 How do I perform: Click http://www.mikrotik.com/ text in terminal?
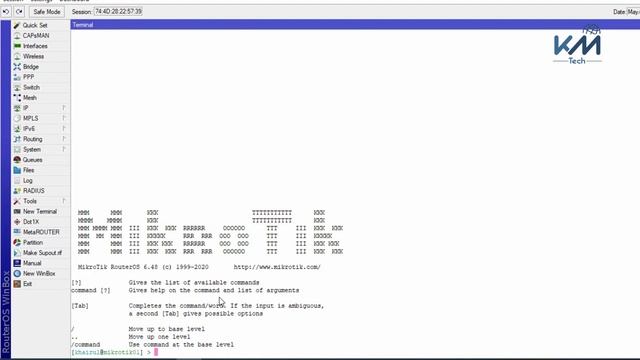click(x=277, y=267)
